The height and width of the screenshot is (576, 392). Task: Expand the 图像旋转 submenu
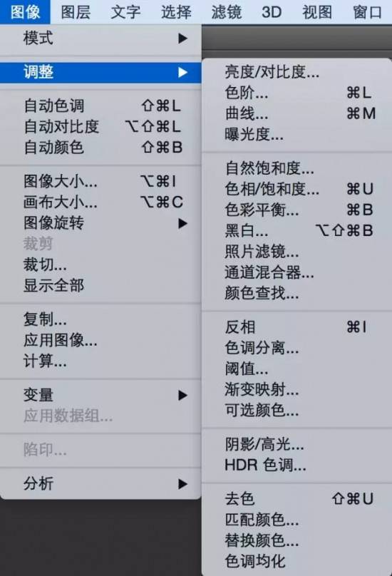pos(100,223)
